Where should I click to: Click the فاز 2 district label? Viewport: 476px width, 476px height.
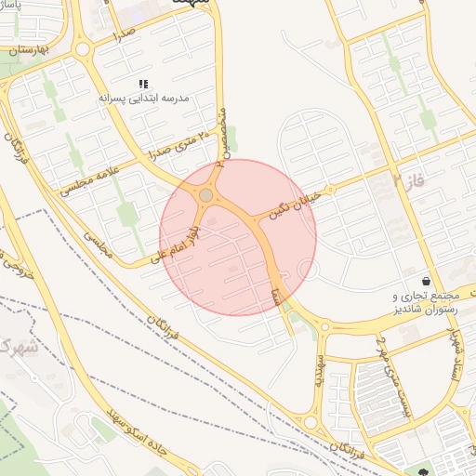(x=409, y=180)
